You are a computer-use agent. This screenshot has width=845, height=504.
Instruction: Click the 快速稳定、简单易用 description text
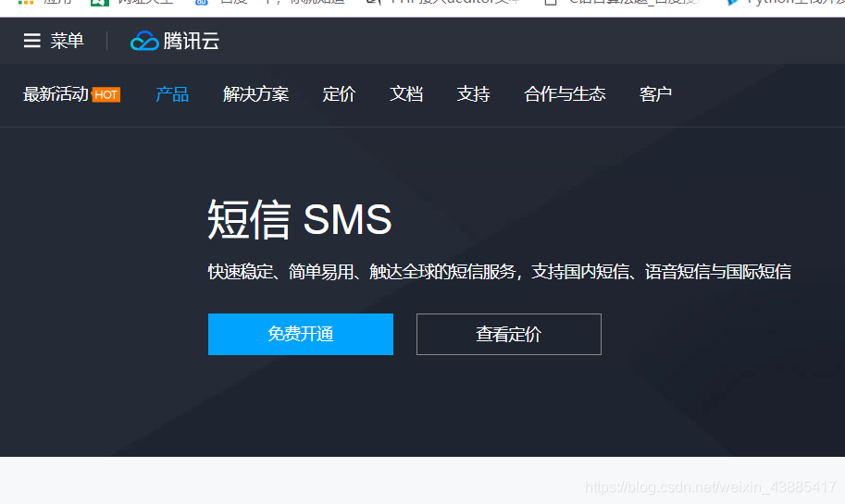[500, 272]
